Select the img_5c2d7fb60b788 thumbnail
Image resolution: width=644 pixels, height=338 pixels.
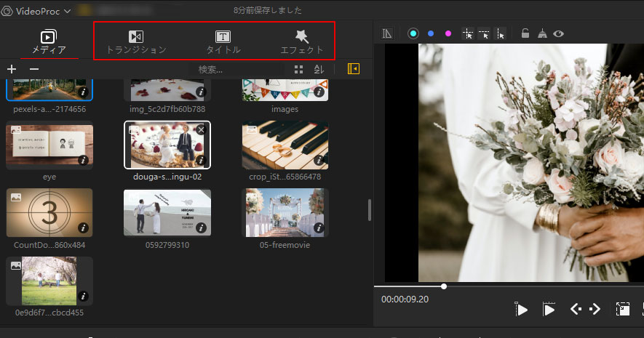167,90
